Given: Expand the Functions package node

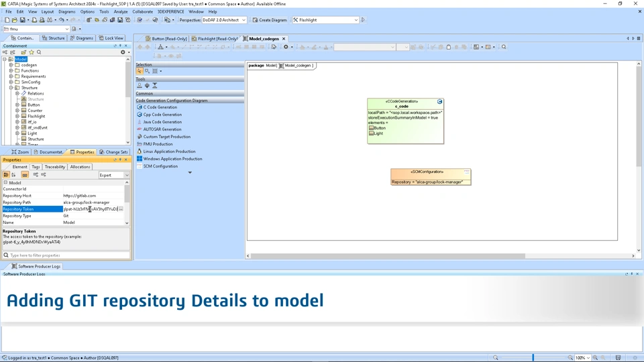Looking at the screenshot, I should click(11, 70).
